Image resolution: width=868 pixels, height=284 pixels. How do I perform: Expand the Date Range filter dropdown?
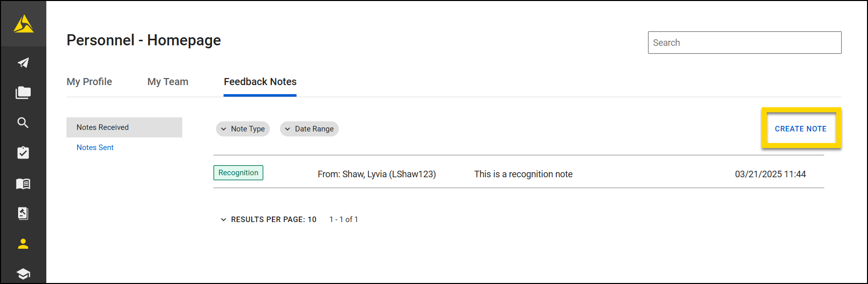pyautogui.click(x=309, y=129)
